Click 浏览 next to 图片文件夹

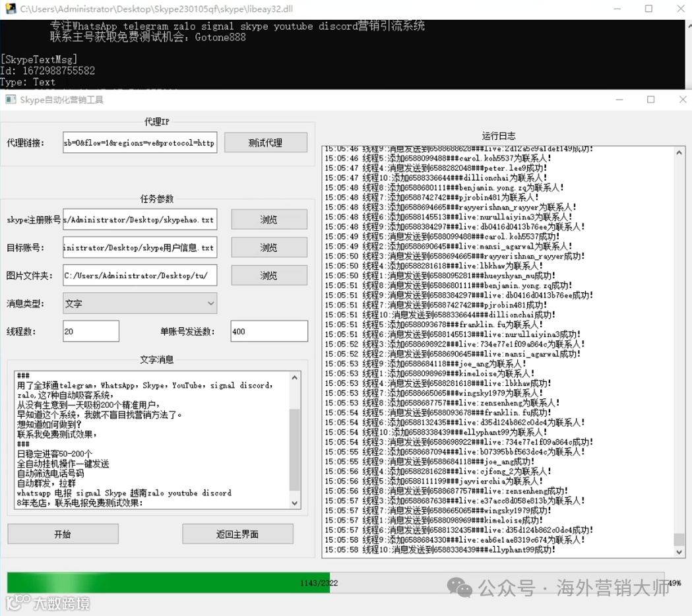tap(268, 275)
